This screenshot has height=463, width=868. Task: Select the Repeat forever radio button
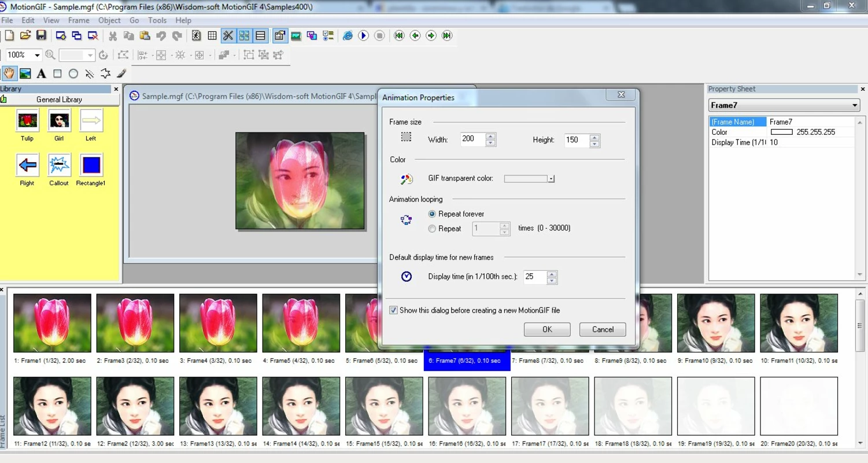[x=432, y=214]
